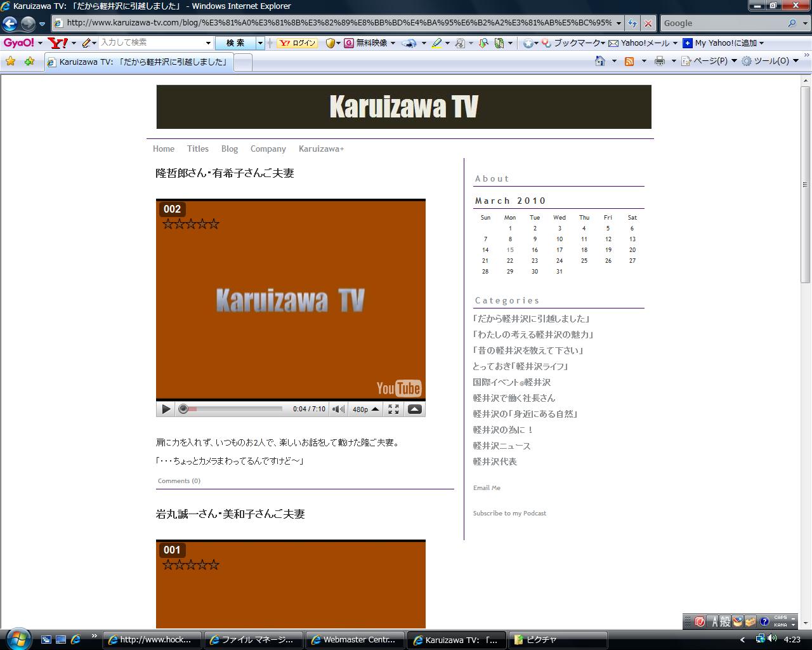The height and width of the screenshot is (650, 812).
Task: Open Yahoo!メール from the toolbar
Action: click(639, 43)
